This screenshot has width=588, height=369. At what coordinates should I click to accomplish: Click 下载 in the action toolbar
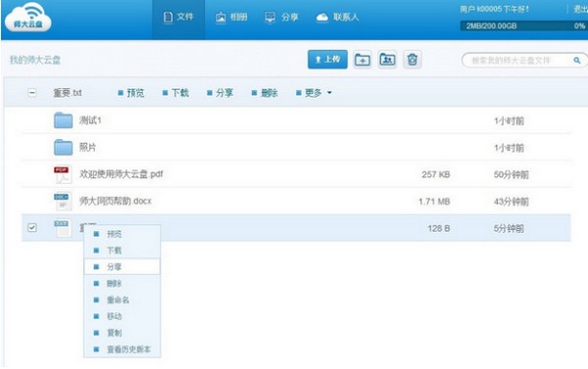click(x=175, y=93)
